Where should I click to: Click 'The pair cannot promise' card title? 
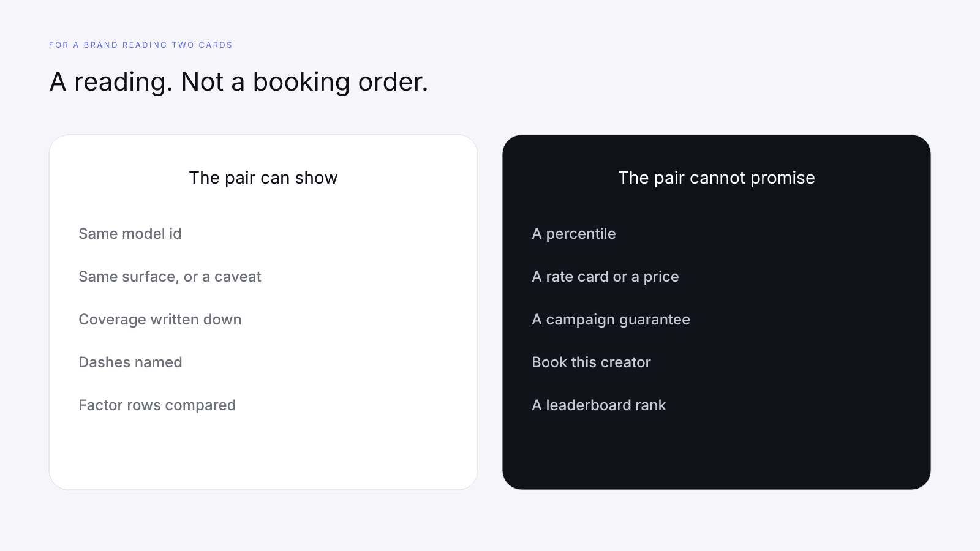pyautogui.click(x=717, y=178)
